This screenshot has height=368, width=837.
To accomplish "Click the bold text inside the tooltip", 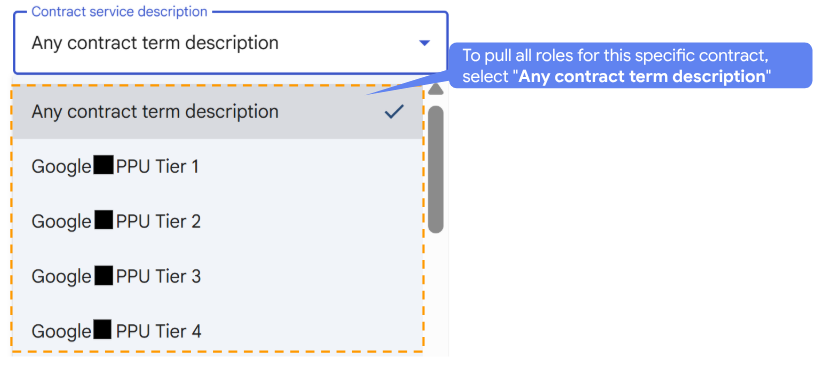I will coord(642,76).
